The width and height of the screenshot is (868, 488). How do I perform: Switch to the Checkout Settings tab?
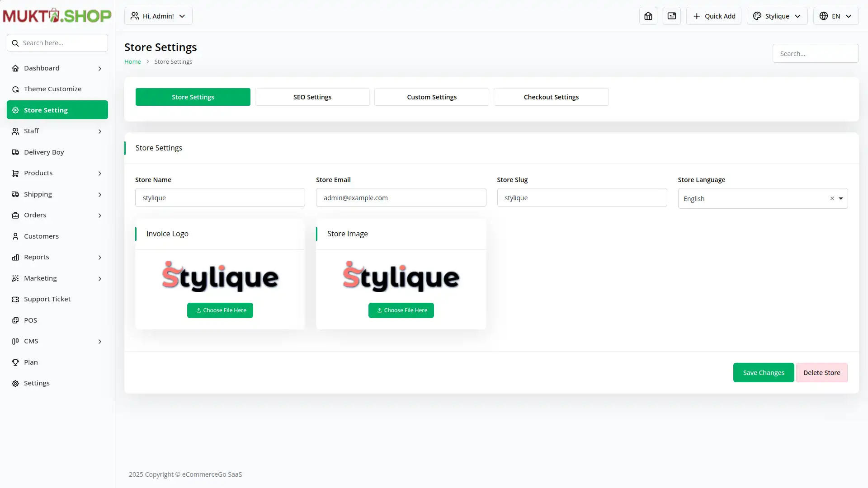pyautogui.click(x=551, y=97)
